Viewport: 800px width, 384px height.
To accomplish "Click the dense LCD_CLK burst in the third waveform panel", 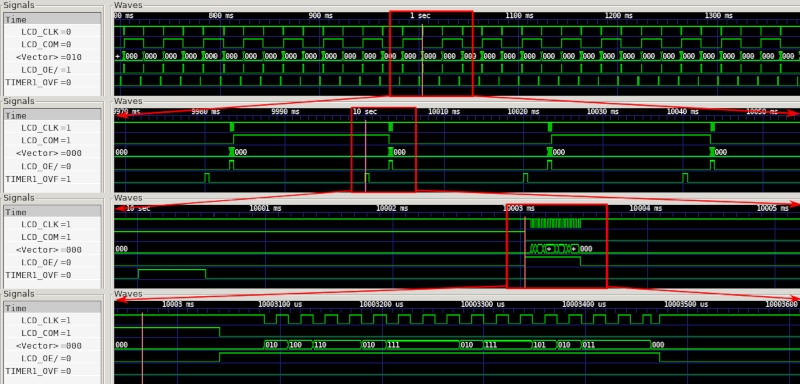I will (555, 223).
